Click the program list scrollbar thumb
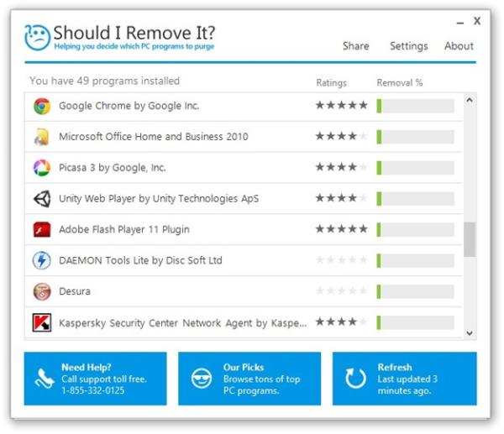The height and width of the screenshot is (434, 504). pos(470,239)
